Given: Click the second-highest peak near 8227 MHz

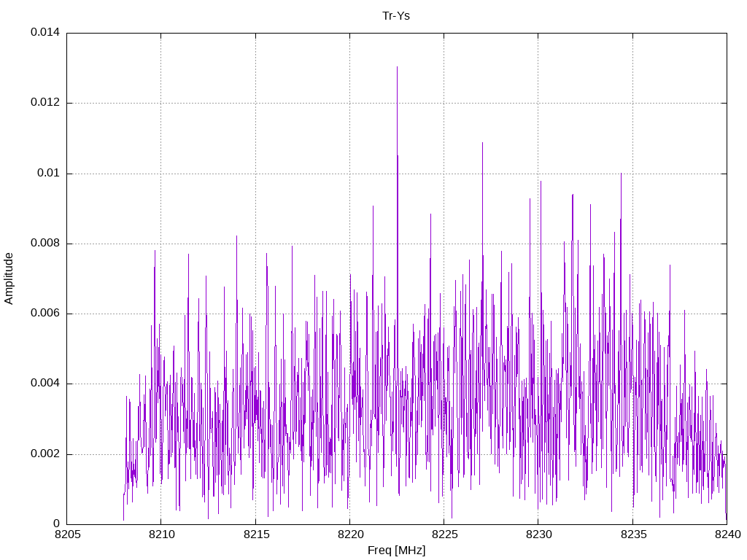Looking at the screenshot, I should tap(482, 144).
